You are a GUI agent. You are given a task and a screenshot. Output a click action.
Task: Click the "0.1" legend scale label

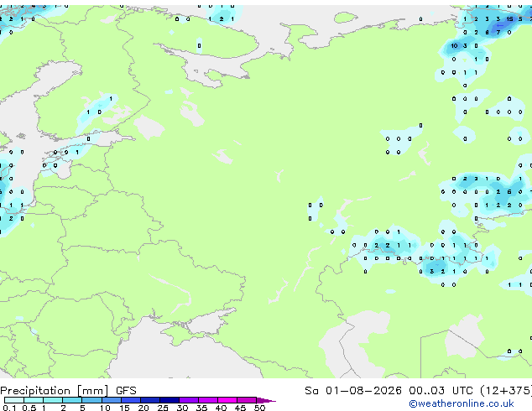pos(9,408)
